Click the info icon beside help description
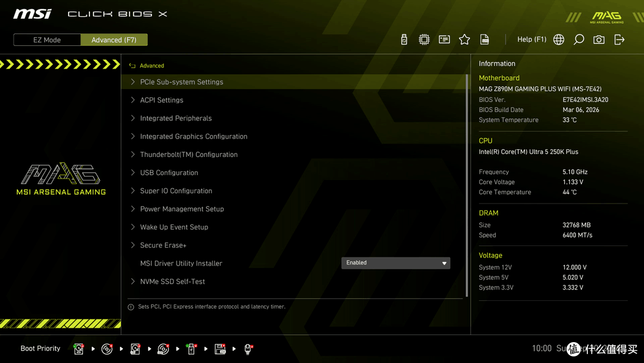Screen dimensions: 644x363 click(x=131, y=307)
